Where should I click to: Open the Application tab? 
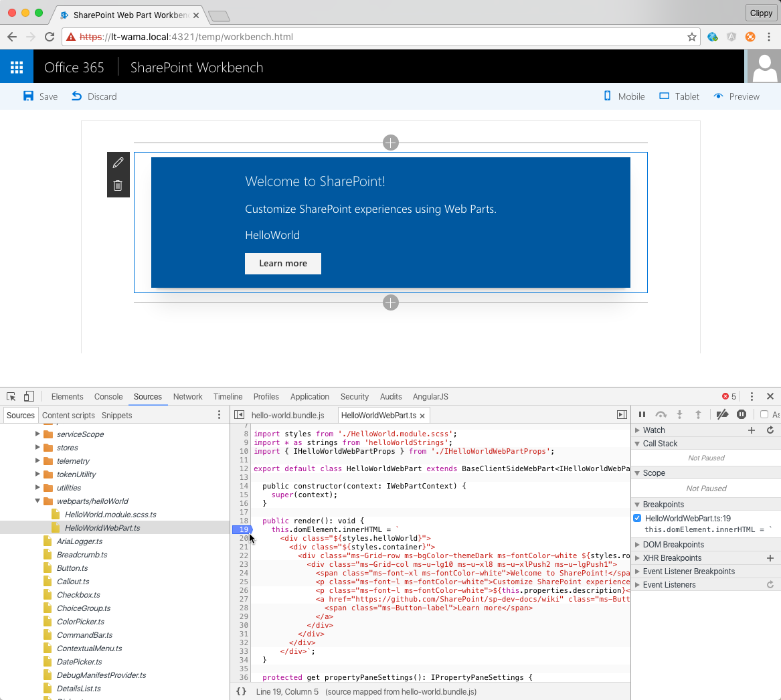(x=310, y=397)
